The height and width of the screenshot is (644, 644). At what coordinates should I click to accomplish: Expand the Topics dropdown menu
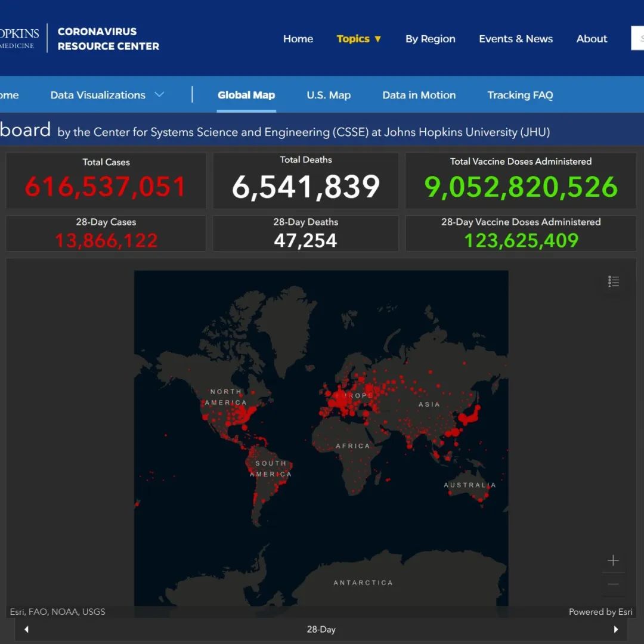[358, 39]
